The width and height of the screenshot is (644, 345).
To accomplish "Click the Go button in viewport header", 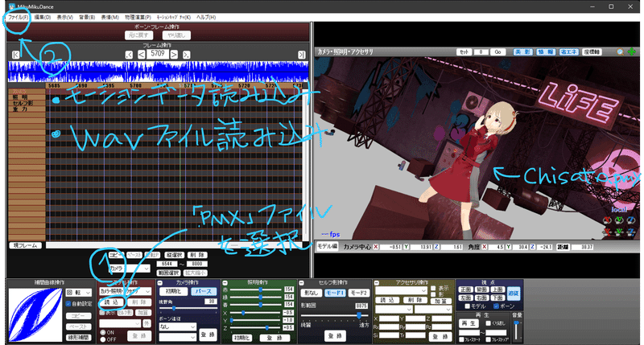I will [x=497, y=52].
